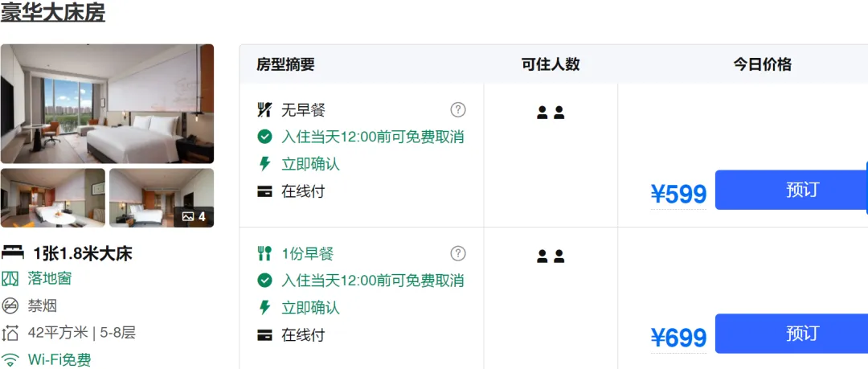
Task: Click the help icon beside 1份早餐
Action: click(458, 254)
